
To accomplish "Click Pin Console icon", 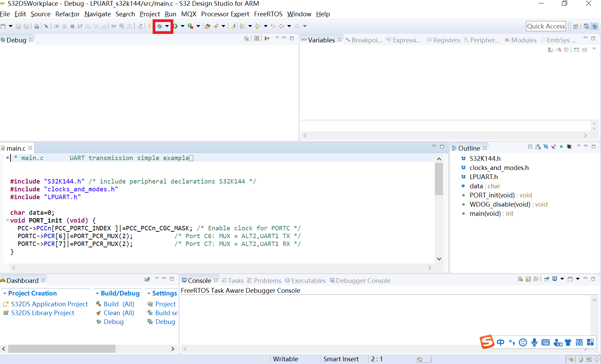I will point(547,279).
